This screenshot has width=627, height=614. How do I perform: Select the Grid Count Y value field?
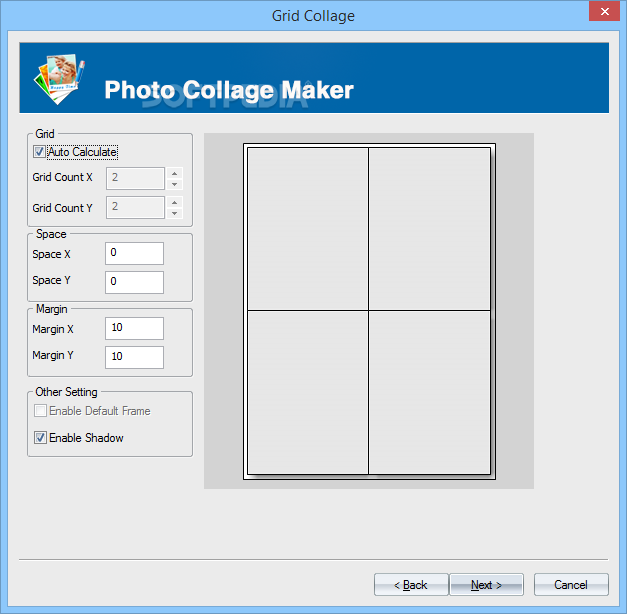point(135,207)
